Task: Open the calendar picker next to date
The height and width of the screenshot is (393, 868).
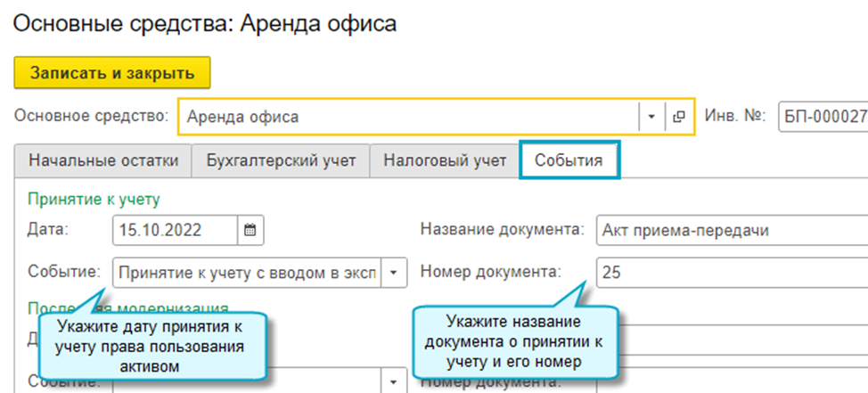Action: [250, 230]
